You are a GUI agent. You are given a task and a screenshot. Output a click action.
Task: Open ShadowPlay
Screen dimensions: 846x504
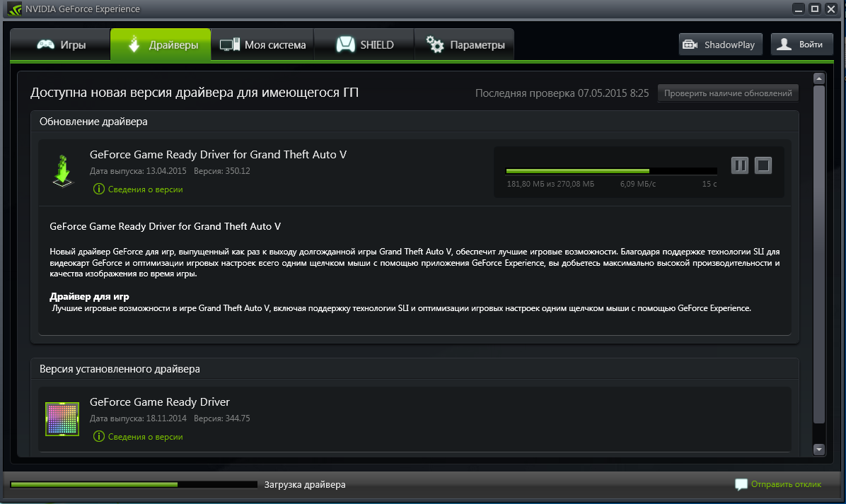tap(720, 45)
